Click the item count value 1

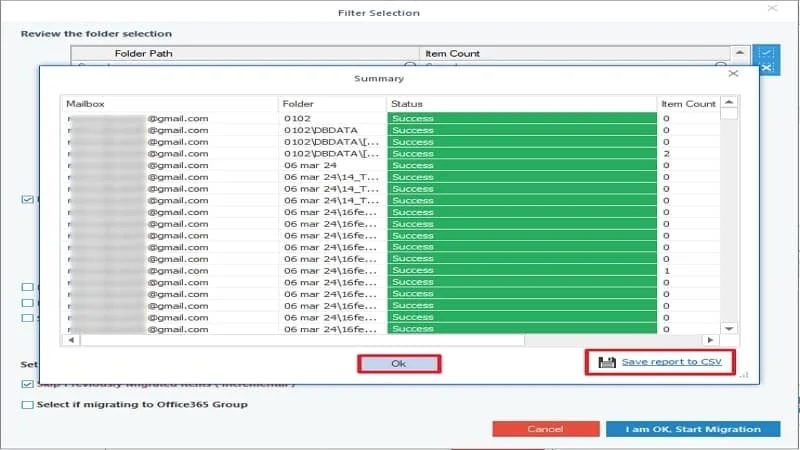click(666, 271)
